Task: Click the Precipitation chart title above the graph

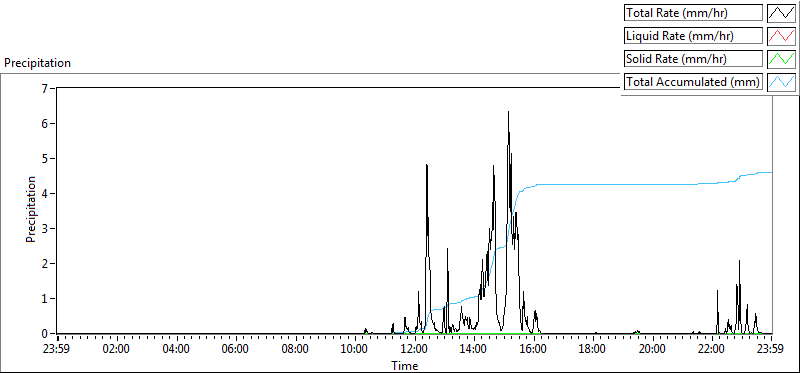Action: (37, 63)
